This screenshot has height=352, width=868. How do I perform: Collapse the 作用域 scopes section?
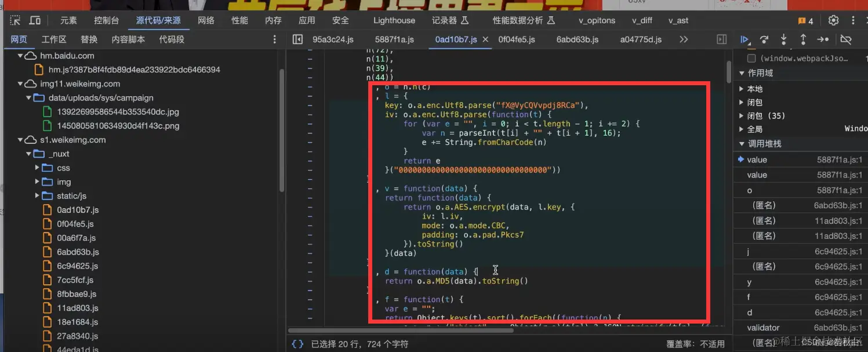[x=742, y=73]
